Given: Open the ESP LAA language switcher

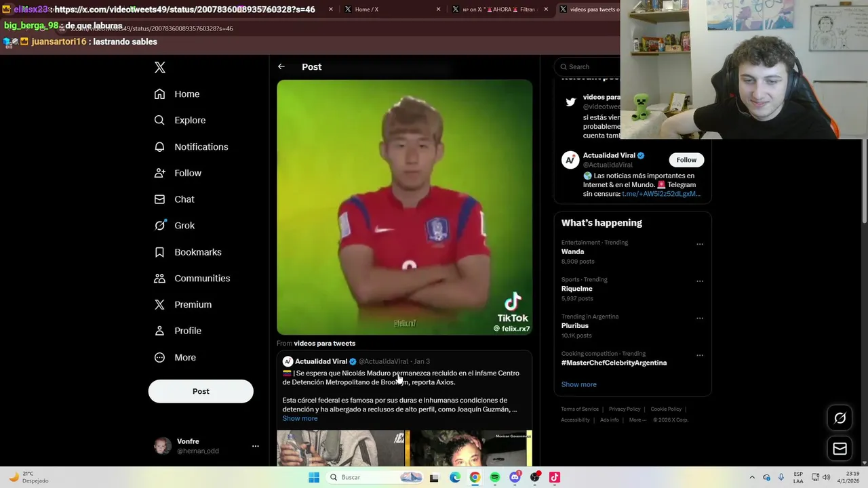Looking at the screenshot, I should [798, 477].
